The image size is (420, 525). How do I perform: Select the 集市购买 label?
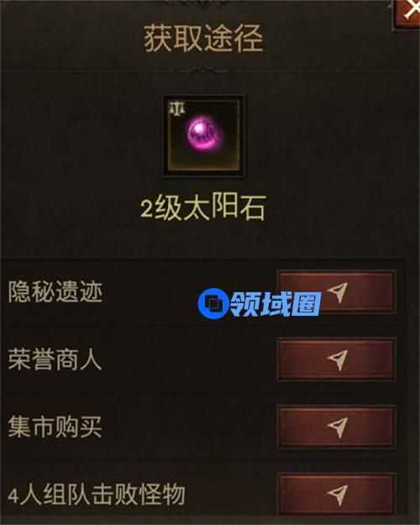click(55, 427)
